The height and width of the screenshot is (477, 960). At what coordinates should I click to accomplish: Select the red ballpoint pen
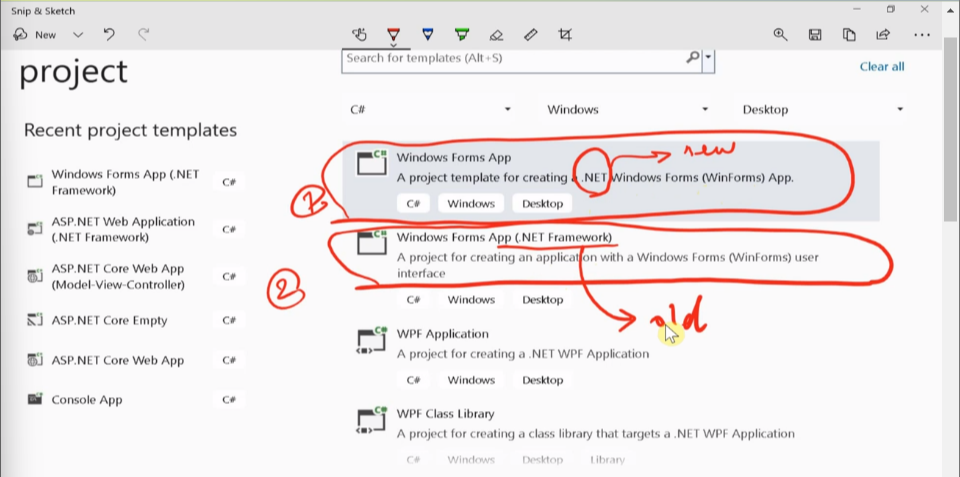coord(394,35)
